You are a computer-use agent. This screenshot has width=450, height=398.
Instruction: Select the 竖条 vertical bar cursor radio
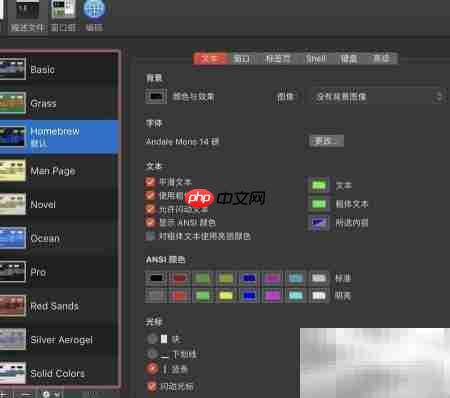point(152,368)
